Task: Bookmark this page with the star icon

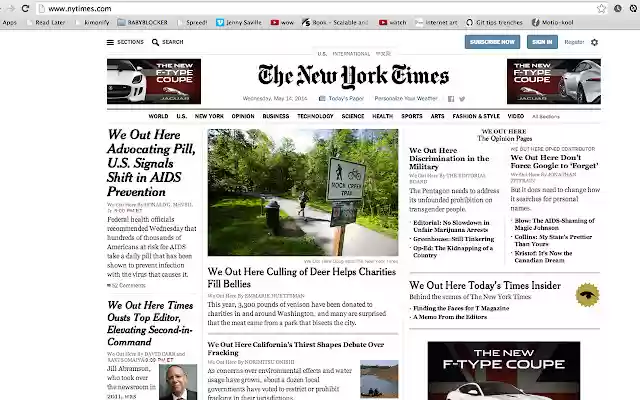Action: pos(601,8)
